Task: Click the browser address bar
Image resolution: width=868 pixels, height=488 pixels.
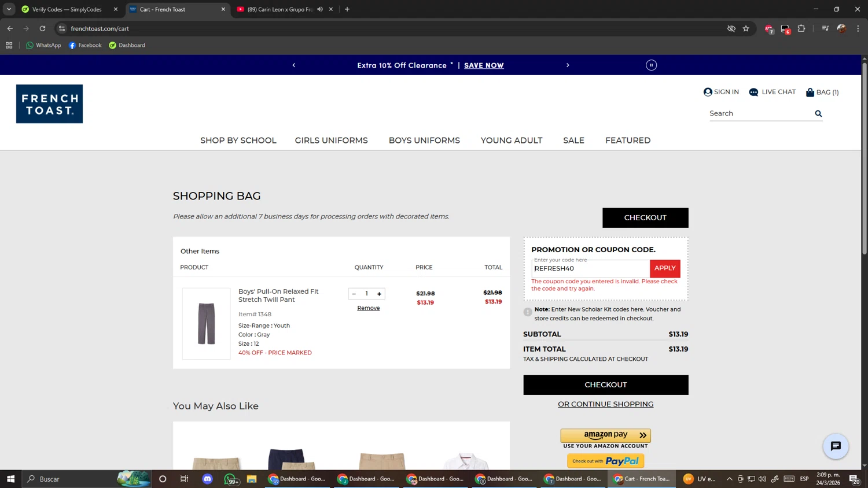Action: (x=393, y=28)
